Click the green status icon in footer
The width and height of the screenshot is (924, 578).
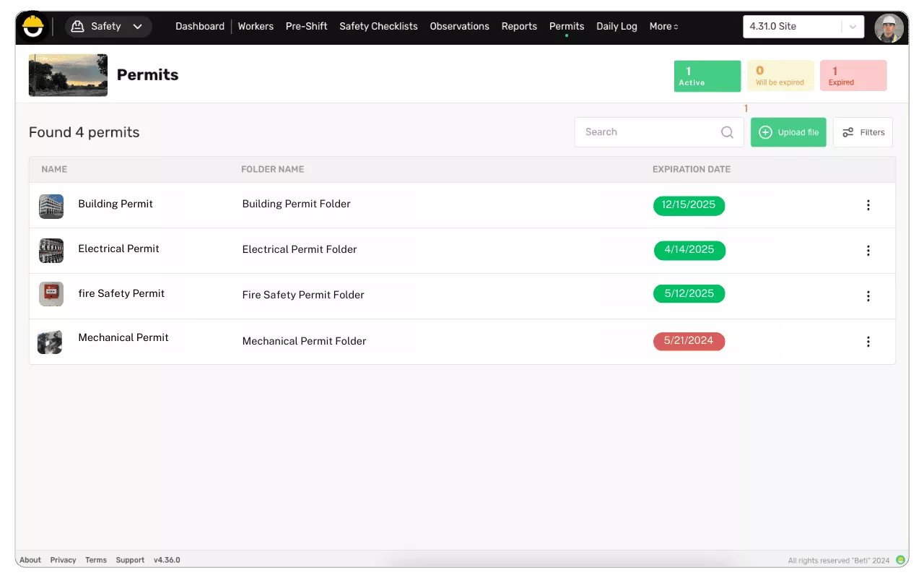pyautogui.click(x=900, y=560)
